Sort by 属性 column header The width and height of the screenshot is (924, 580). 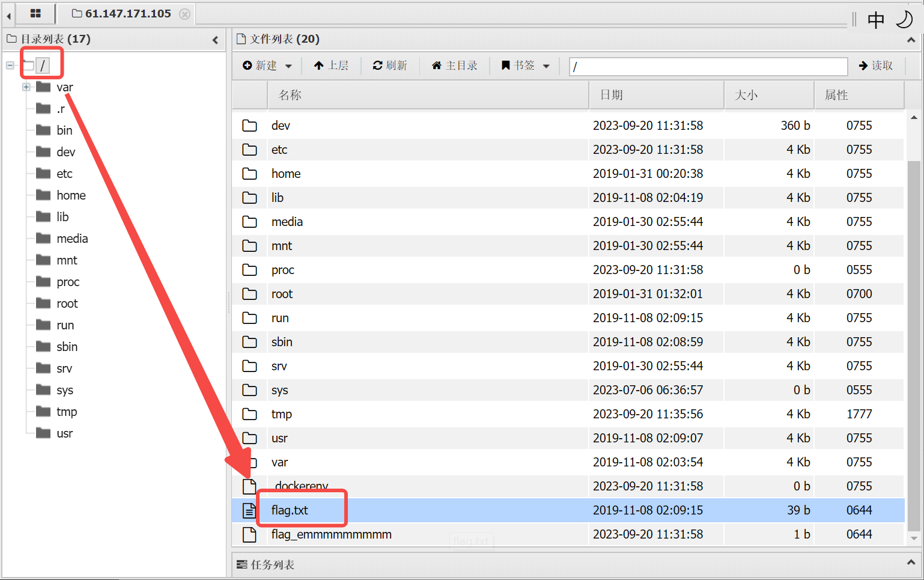(859, 95)
